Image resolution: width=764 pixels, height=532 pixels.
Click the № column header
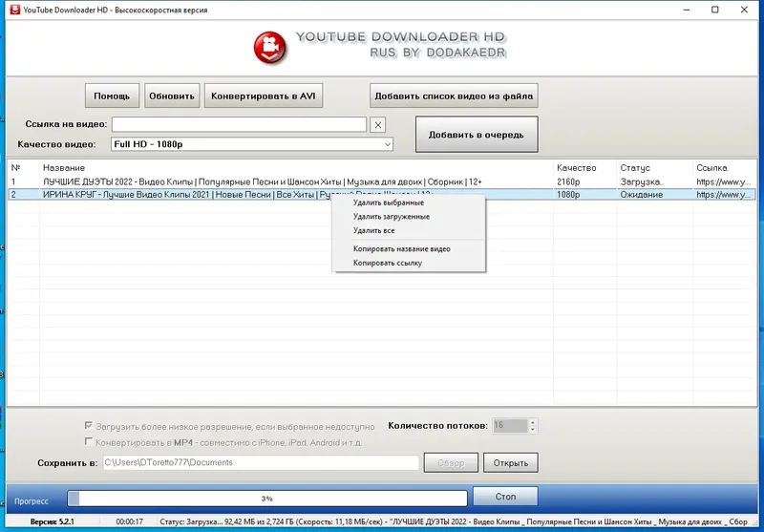[x=15, y=167]
